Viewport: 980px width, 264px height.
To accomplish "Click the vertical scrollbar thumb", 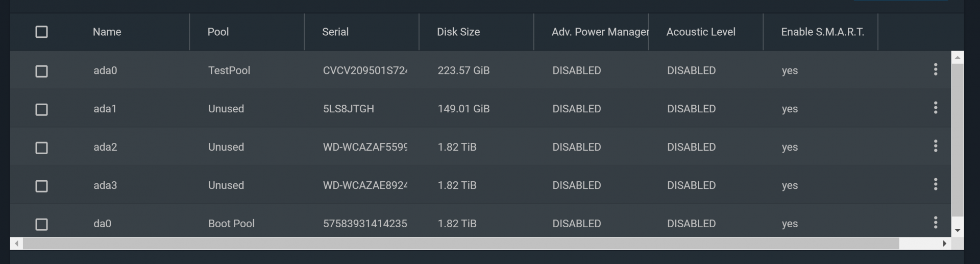I will [x=958, y=139].
